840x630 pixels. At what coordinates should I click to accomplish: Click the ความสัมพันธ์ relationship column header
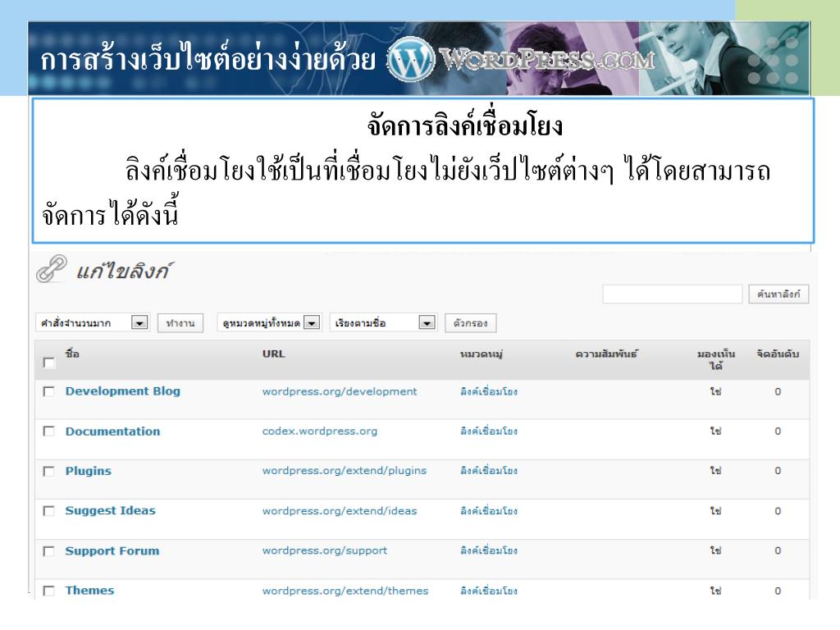pyautogui.click(x=606, y=354)
